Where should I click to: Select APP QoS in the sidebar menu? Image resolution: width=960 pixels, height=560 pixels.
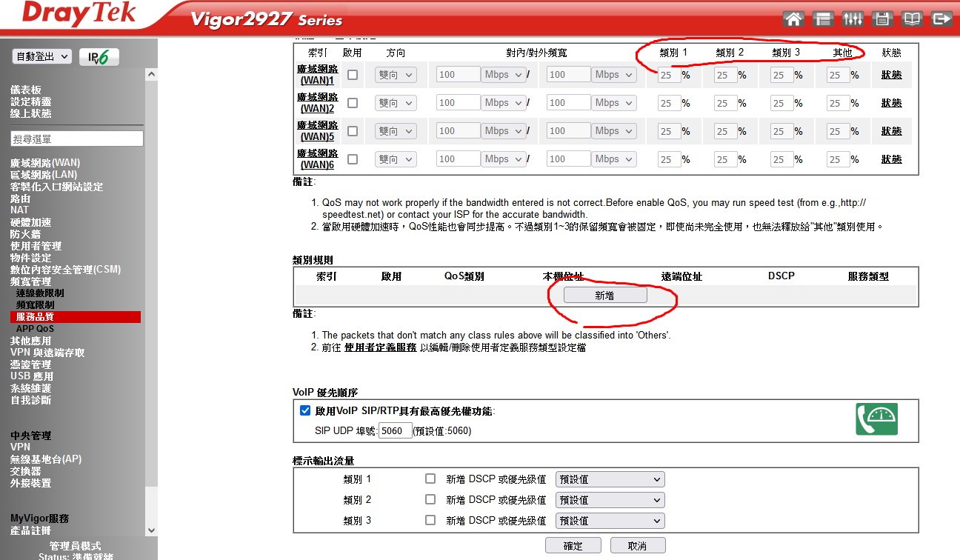pyautogui.click(x=35, y=329)
